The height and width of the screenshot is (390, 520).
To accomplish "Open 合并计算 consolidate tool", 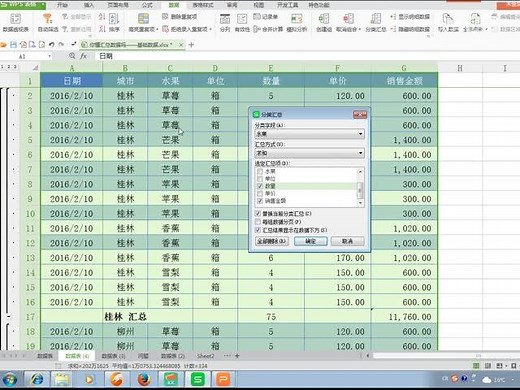I will [x=268, y=29].
